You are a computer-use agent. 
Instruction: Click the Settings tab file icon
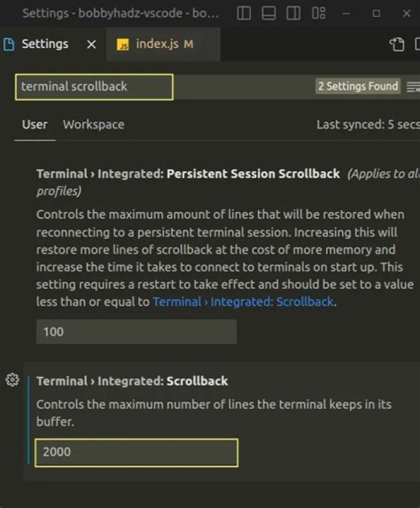point(9,44)
